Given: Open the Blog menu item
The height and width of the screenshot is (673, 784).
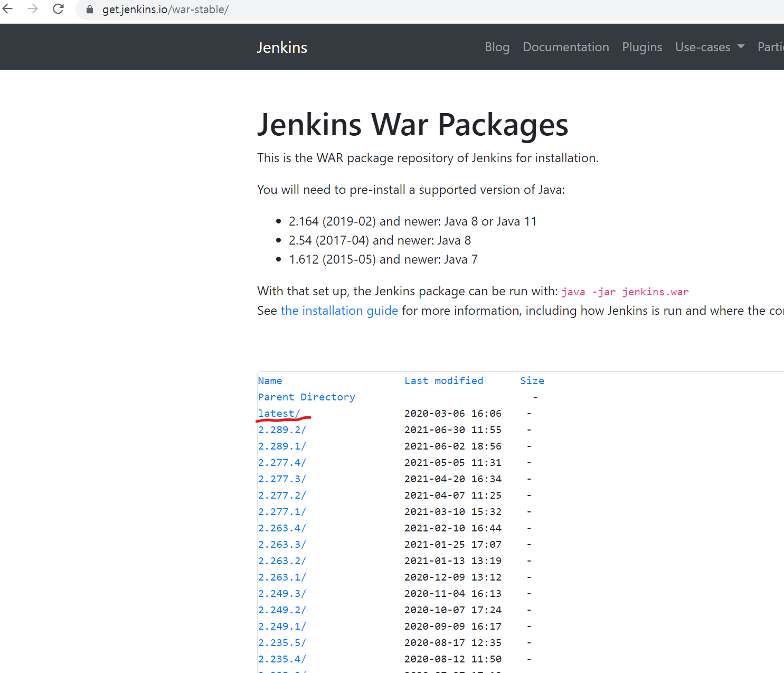Looking at the screenshot, I should pos(497,47).
